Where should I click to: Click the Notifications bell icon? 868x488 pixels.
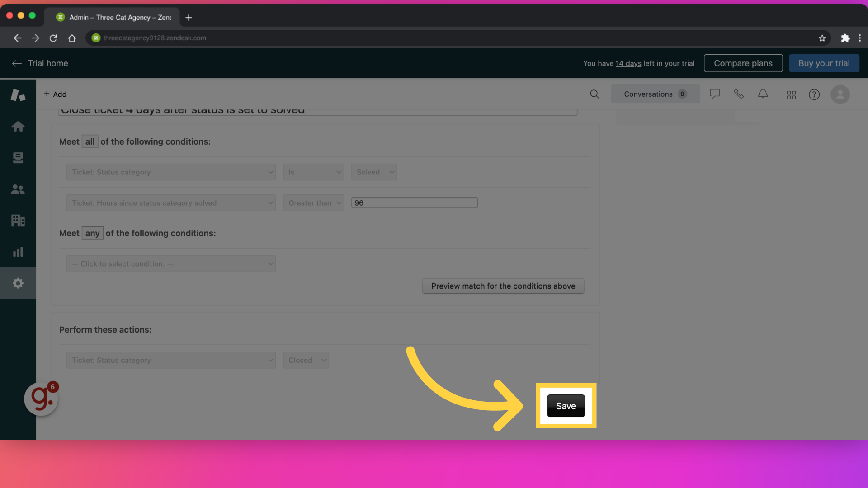pyautogui.click(x=763, y=94)
